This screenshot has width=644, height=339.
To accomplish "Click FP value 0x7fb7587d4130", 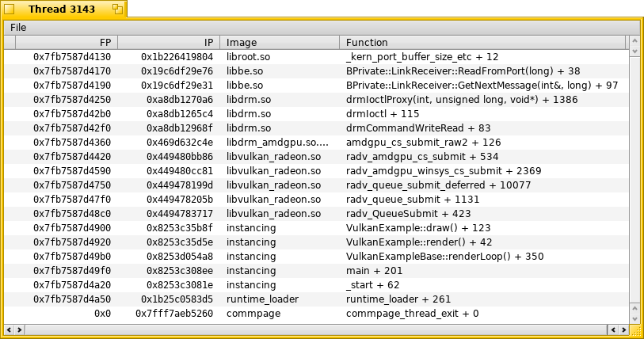I will (x=72, y=57).
